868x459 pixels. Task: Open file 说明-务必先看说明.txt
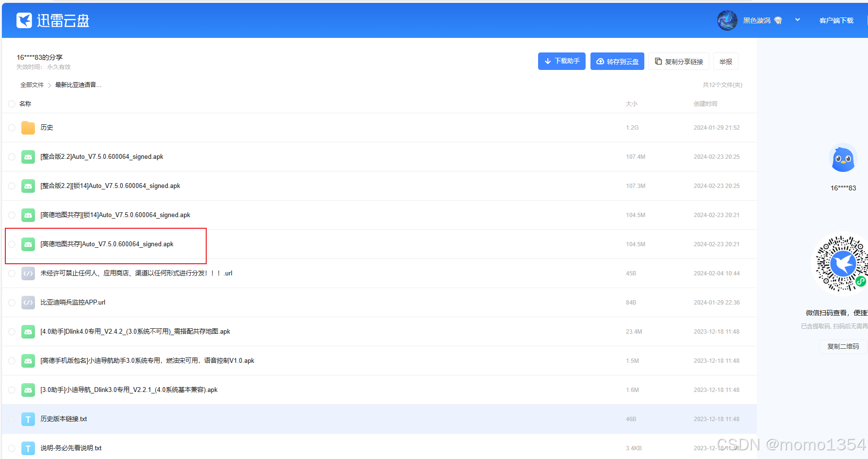point(71,448)
